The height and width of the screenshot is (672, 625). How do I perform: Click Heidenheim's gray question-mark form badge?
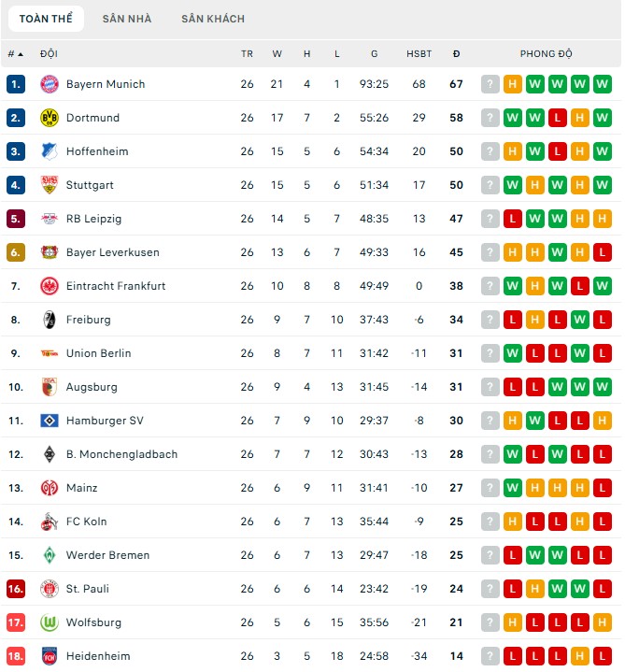[x=490, y=656]
